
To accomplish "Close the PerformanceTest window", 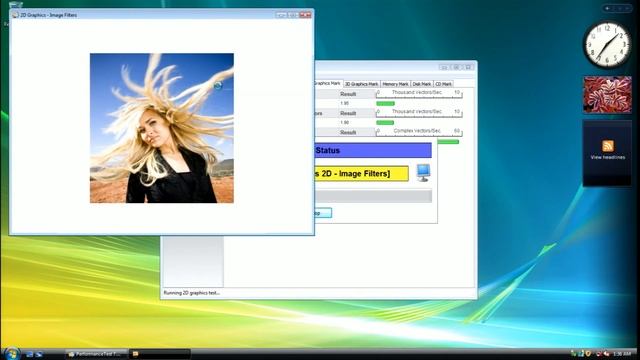I will point(469,67).
